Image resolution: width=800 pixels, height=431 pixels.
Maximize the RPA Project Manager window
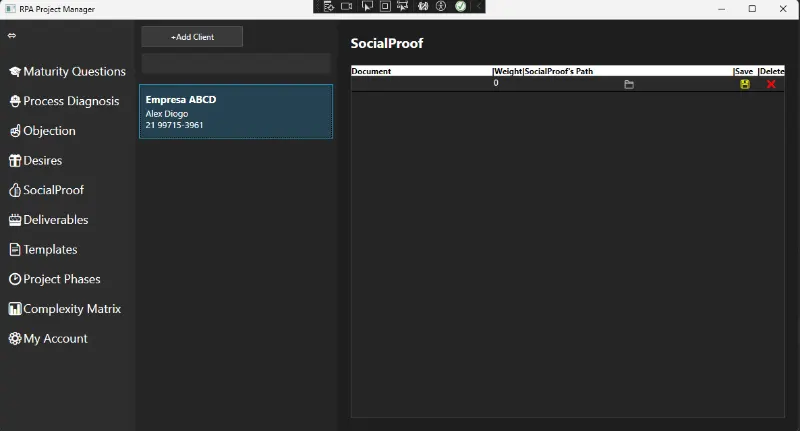752,9
